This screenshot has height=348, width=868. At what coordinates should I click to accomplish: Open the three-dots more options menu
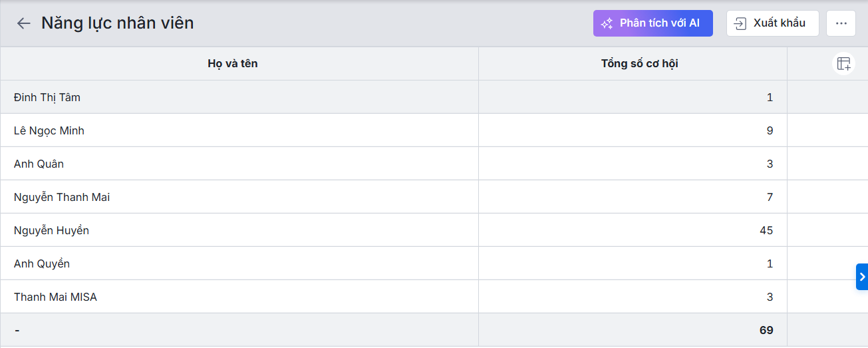pos(841,23)
